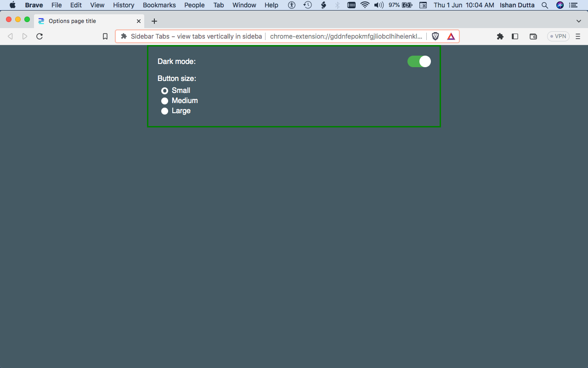Choose the Large button size option

pos(164,110)
